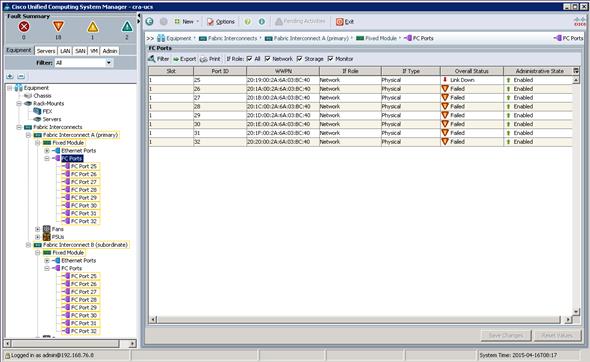Viewport: 590px width, 362px height.
Task: Toggle the Monitor role checkbox
Action: (330, 59)
